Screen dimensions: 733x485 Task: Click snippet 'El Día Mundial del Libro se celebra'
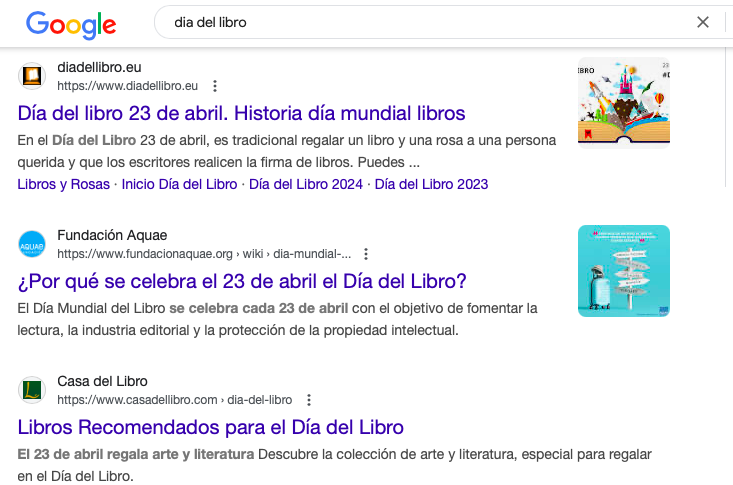pos(277,319)
